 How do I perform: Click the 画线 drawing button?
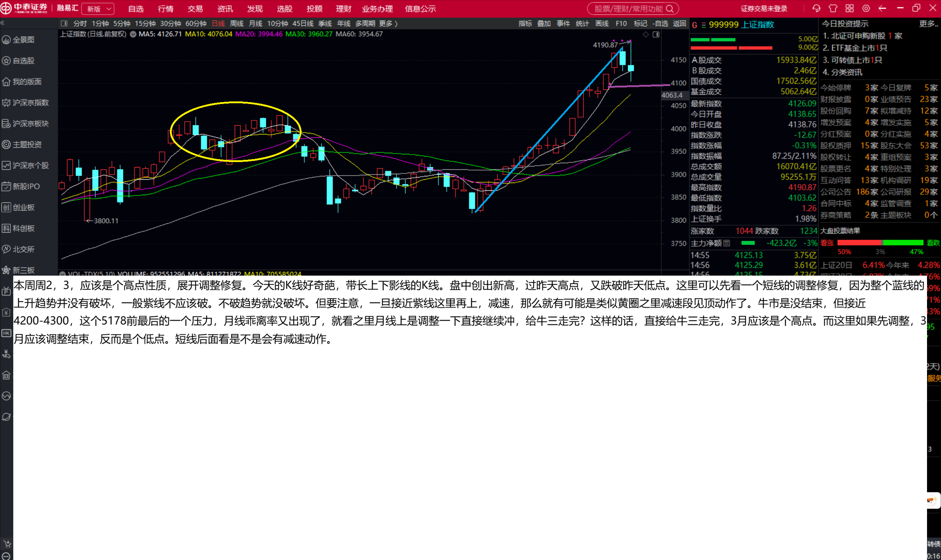pos(602,24)
